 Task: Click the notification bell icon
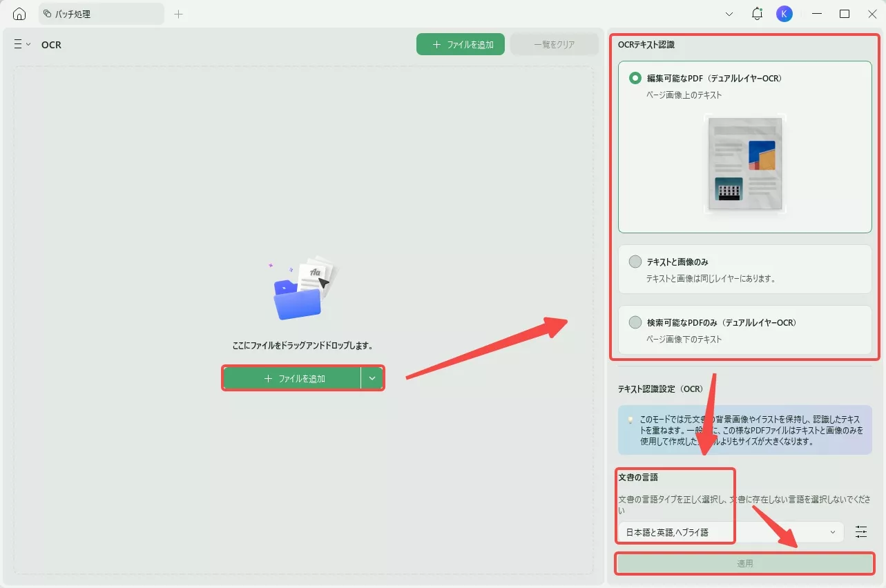pyautogui.click(x=756, y=13)
